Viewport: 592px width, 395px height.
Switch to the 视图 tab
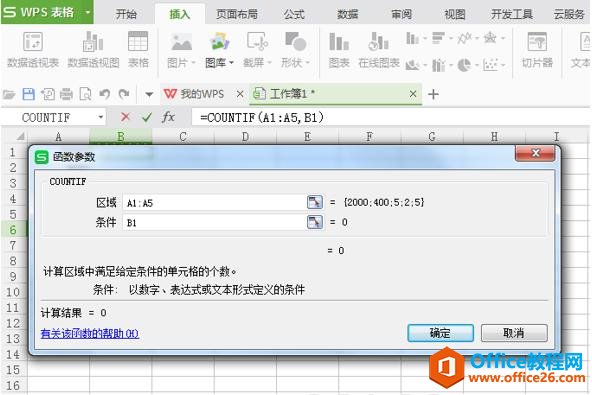click(455, 14)
